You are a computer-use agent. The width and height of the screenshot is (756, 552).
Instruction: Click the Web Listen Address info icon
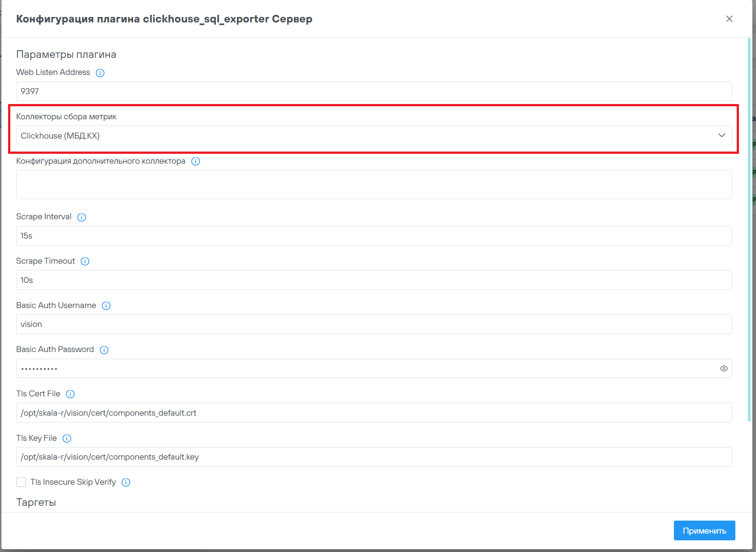[100, 73]
